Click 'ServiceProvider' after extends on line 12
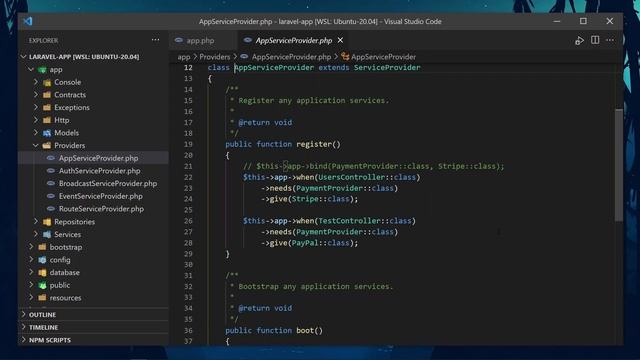The width and height of the screenshot is (640, 360). click(387, 68)
